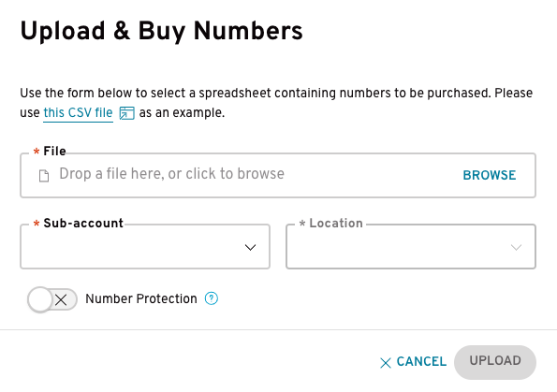The width and height of the screenshot is (557, 392).
Task: Click the "Drop a file here" upload area
Action: (x=278, y=175)
